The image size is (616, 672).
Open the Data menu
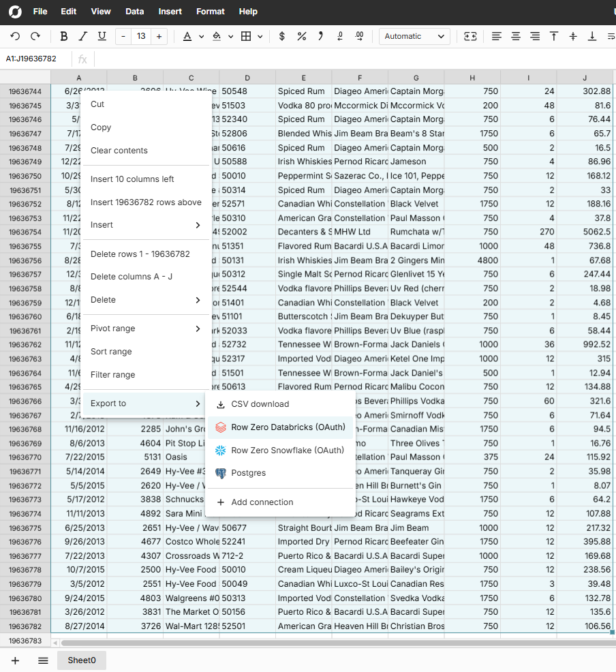(x=134, y=11)
